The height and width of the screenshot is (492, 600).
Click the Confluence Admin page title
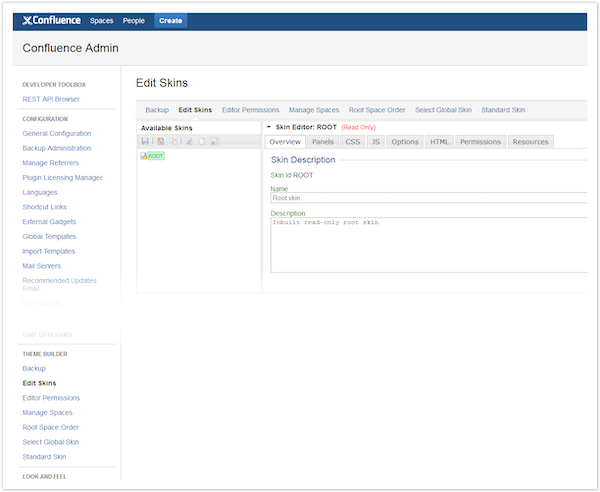tap(70, 48)
